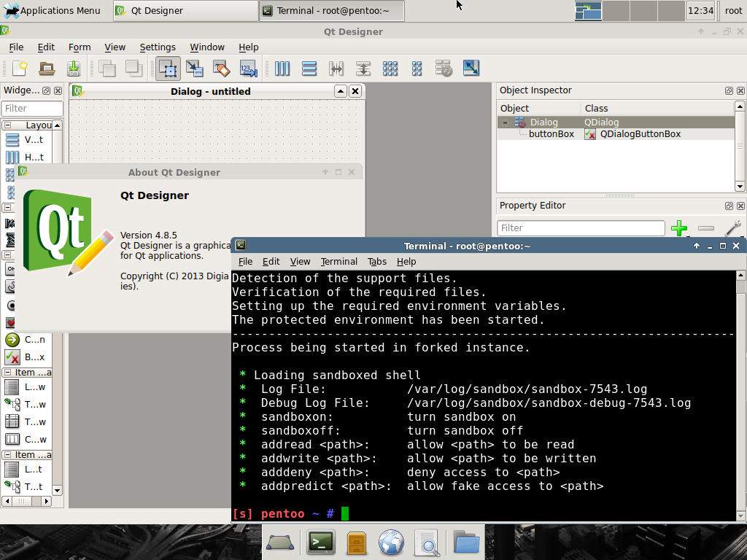Click the remove property minus icon
This screenshot has width=747, height=560.
click(706, 228)
